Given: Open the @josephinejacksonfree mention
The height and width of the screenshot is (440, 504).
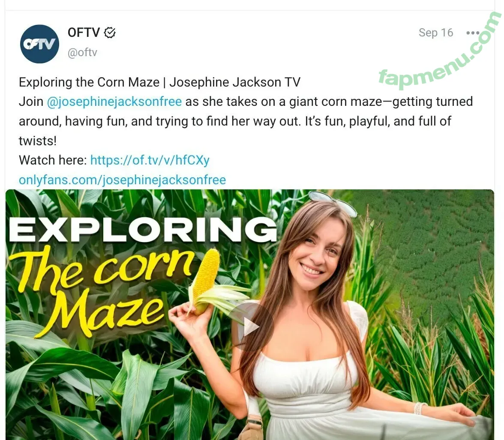Looking at the screenshot, I should coord(114,102).
